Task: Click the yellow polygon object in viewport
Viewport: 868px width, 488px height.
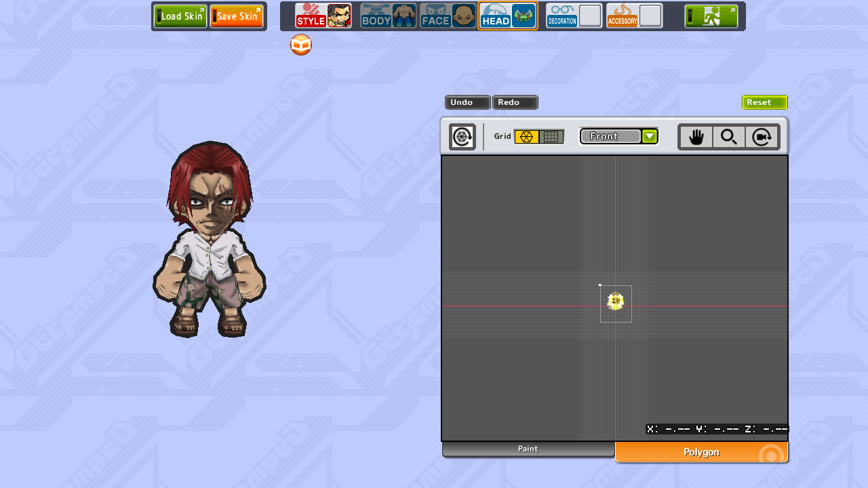Action: pos(615,302)
